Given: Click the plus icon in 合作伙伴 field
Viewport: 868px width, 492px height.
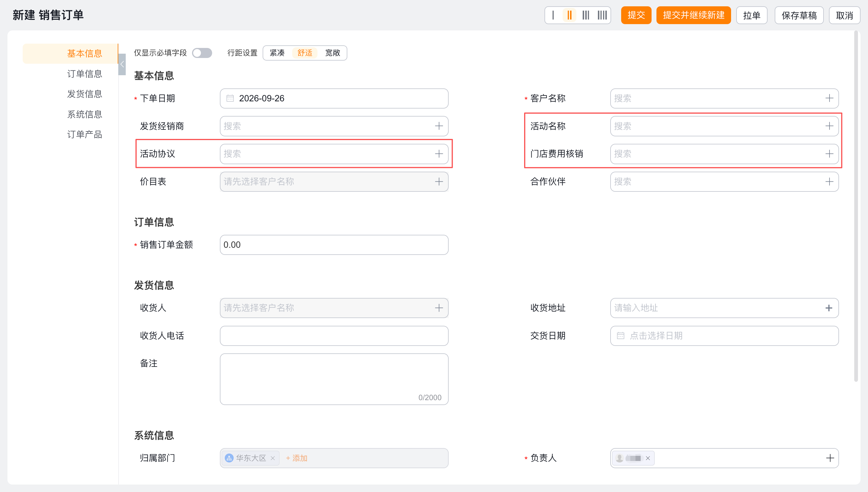Looking at the screenshot, I should [x=829, y=181].
